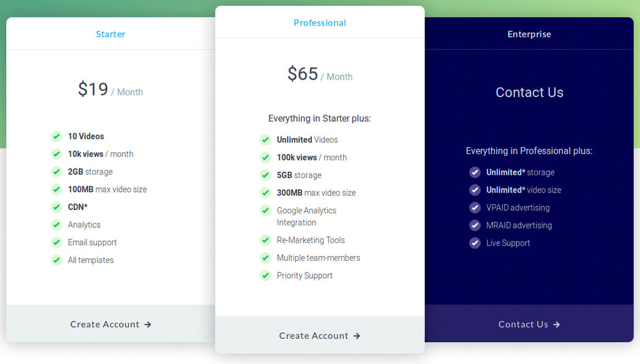Click the checkmark beside Multiple team-members

coord(265,258)
